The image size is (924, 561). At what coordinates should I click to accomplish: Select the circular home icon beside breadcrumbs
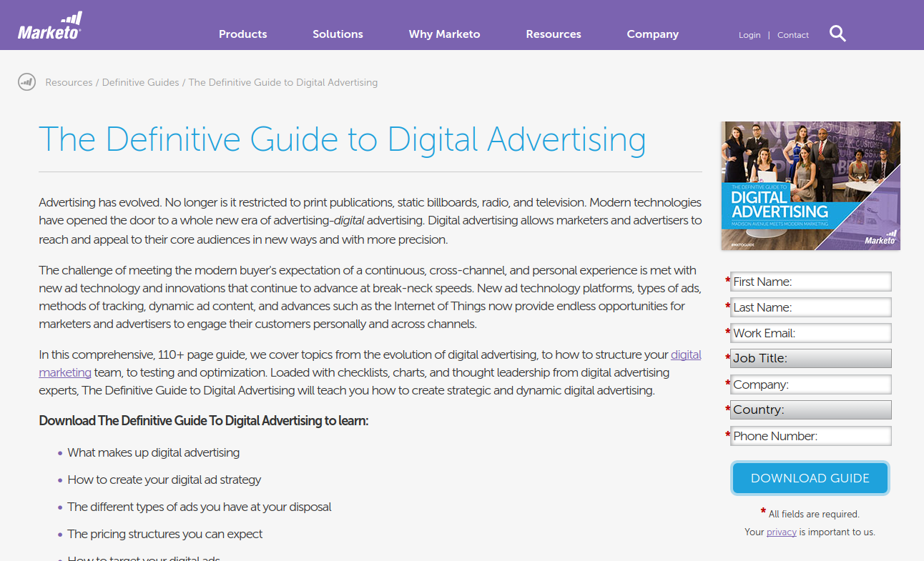[26, 81]
